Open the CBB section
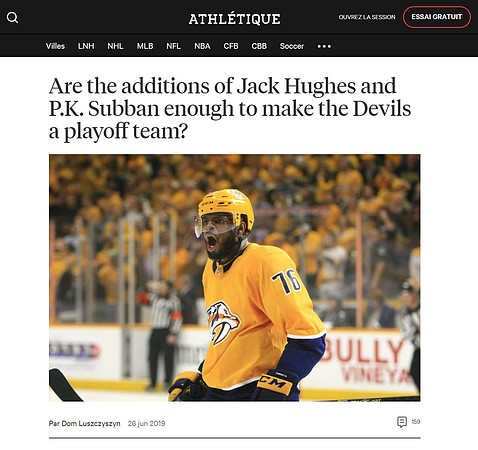The image size is (478, 450). pyautogui.click(x=259, y=46)
